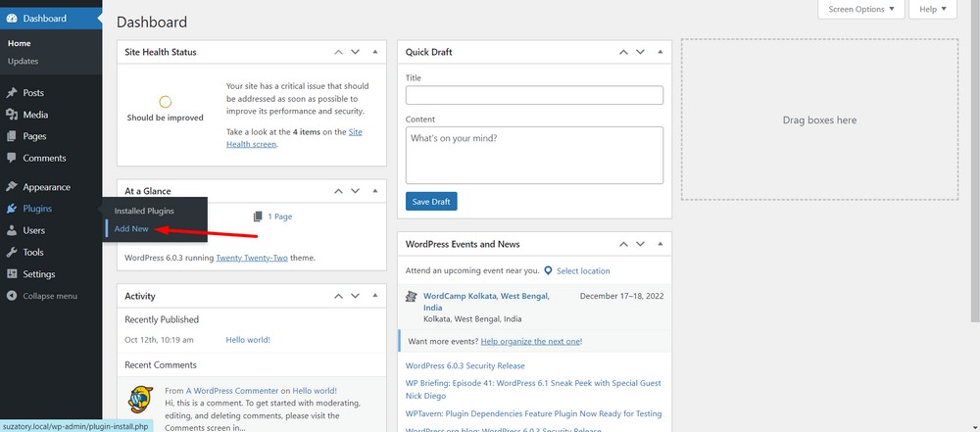
Task: Click the What's on your mind content box
Action: click(x=534, y=155)
